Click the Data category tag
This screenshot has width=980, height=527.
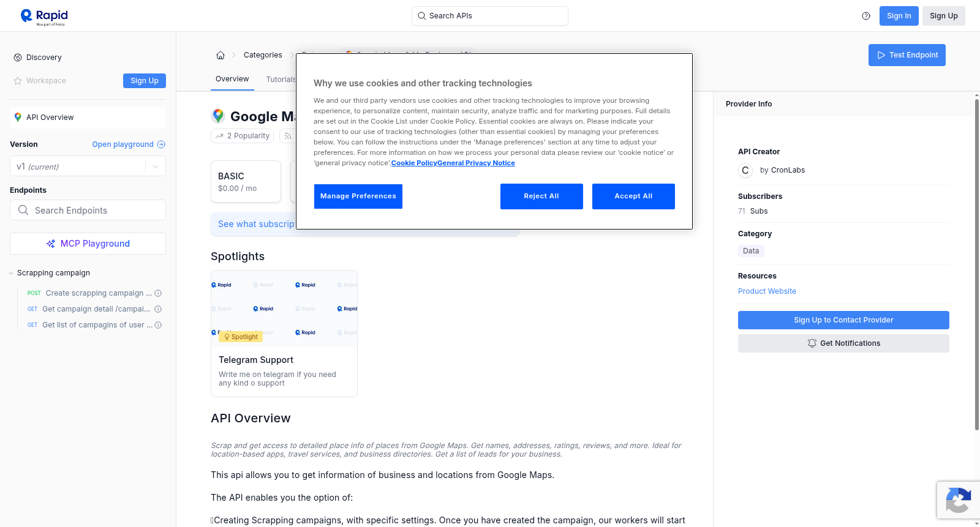click(751, 251)
